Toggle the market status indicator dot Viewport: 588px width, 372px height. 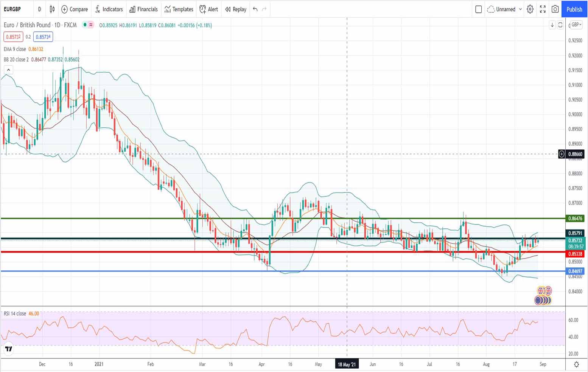point(86,25)
